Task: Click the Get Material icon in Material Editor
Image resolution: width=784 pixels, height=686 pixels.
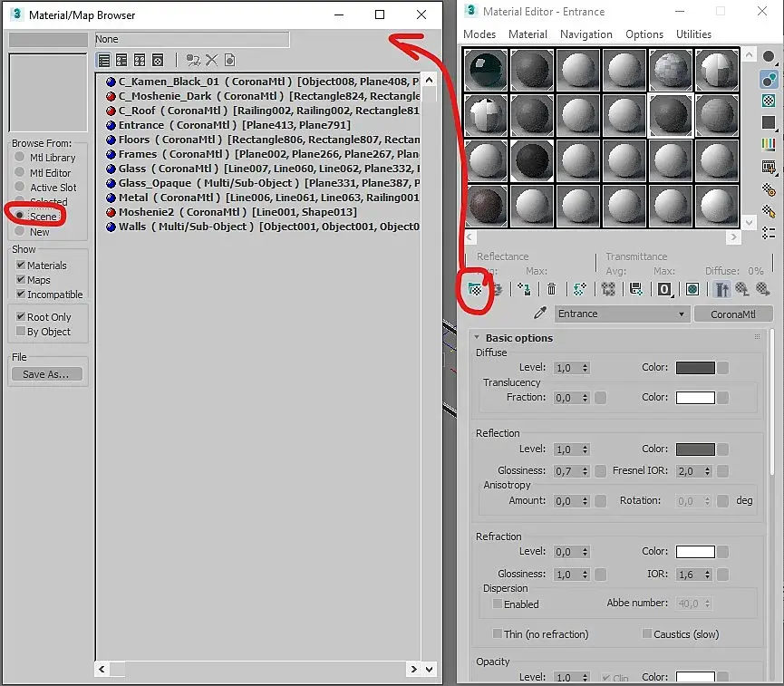Action: coord(475,289)
